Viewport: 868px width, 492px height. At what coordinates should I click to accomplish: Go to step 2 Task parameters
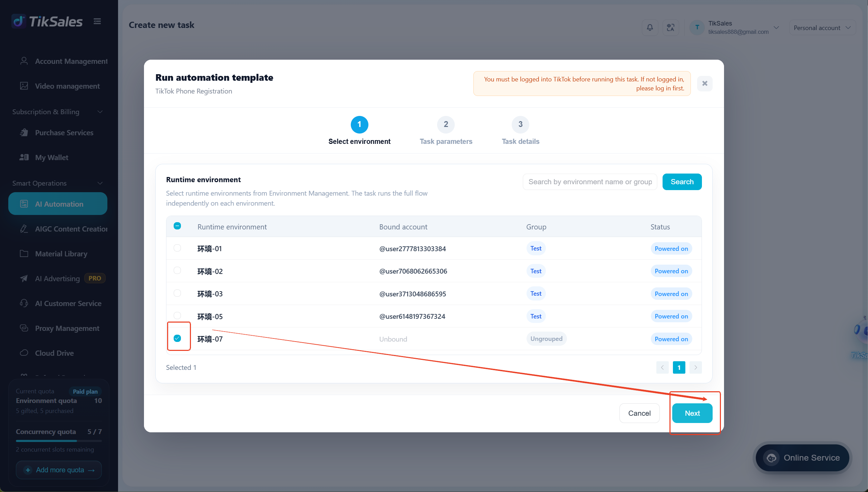(x=446, y=131)
